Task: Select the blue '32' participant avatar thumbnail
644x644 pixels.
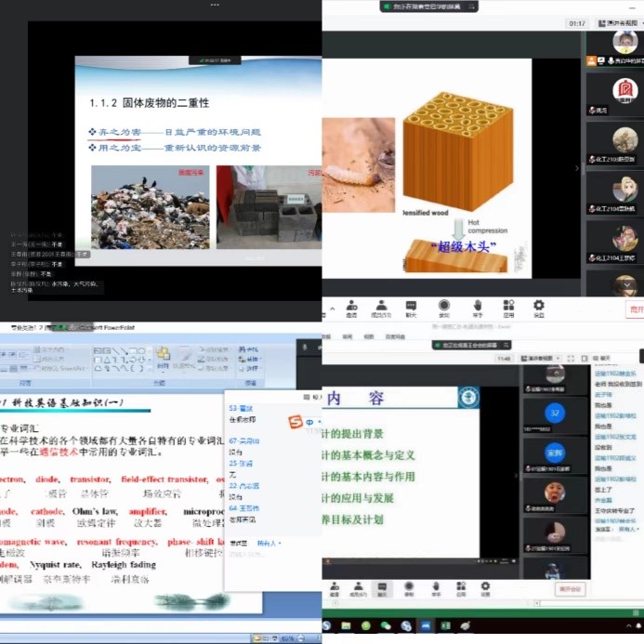Action: (554, 413)
